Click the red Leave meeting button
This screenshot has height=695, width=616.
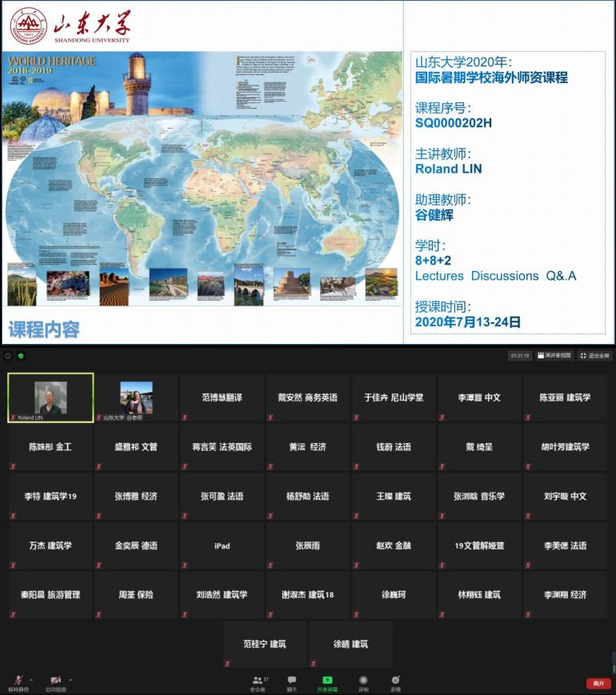click(x=598, y=684)
